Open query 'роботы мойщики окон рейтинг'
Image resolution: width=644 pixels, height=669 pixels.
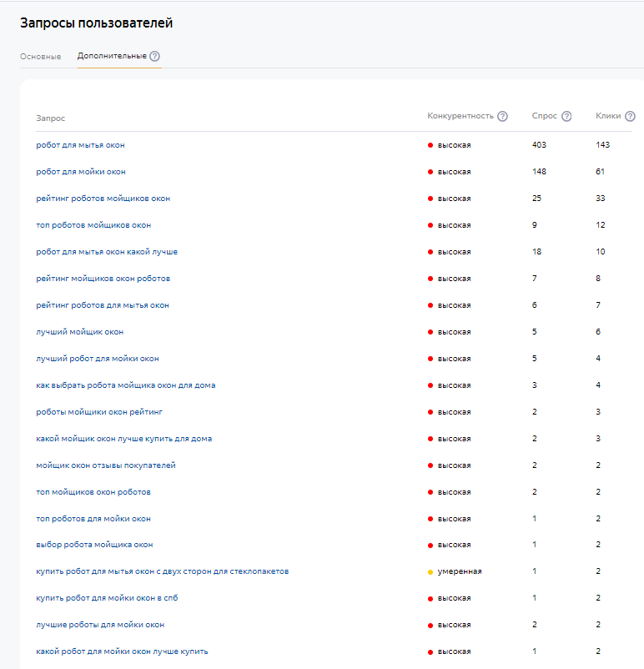click(x=99, y=412)
